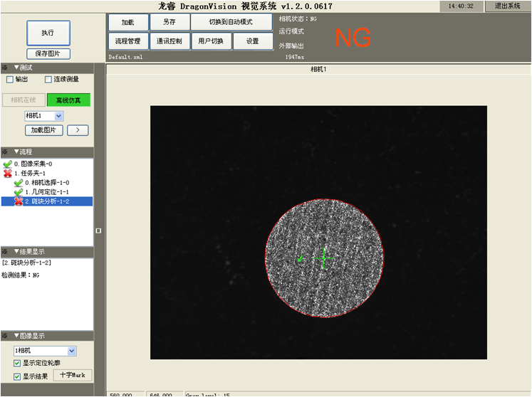The width and height of the screenshot is (532, 397).
Task: Open 通讯控制 communication control
Action: [169, 41]
